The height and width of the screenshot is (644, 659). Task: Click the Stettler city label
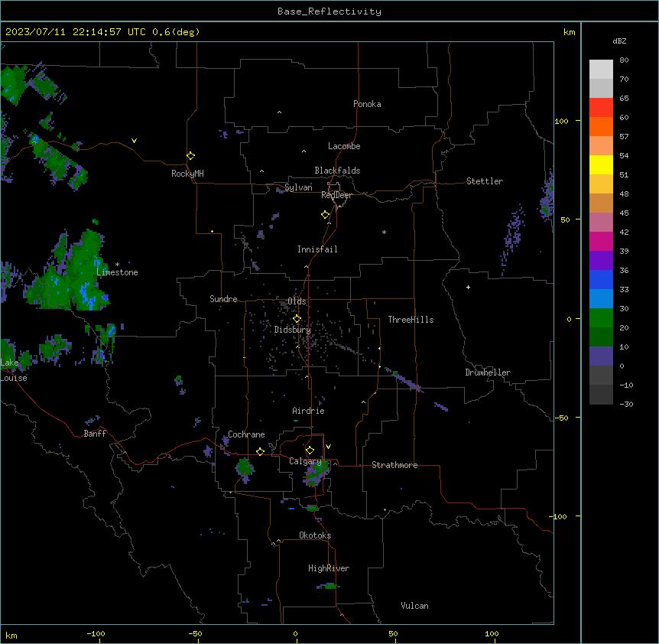coord(485,181)
